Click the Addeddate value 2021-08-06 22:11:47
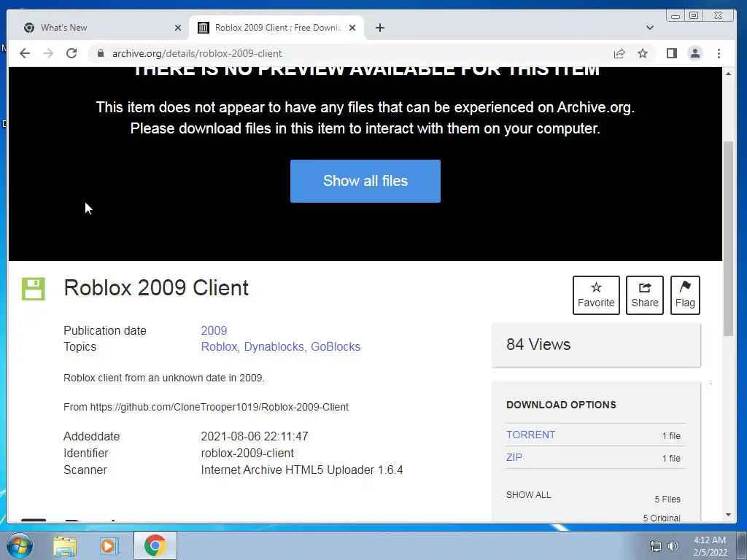This screenshot has height=560, width=747. pyautogui.click(x=255, y=436)
